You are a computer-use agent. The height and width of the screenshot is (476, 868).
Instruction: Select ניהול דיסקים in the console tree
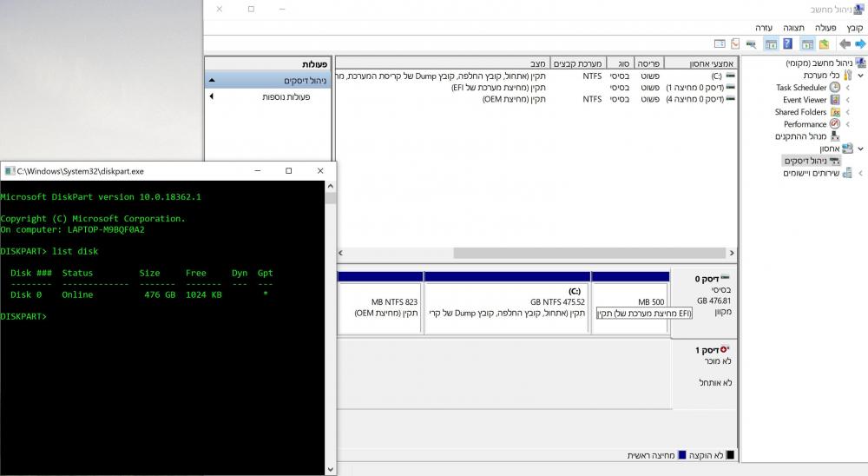pyautogui.click(x=806, y=161)
